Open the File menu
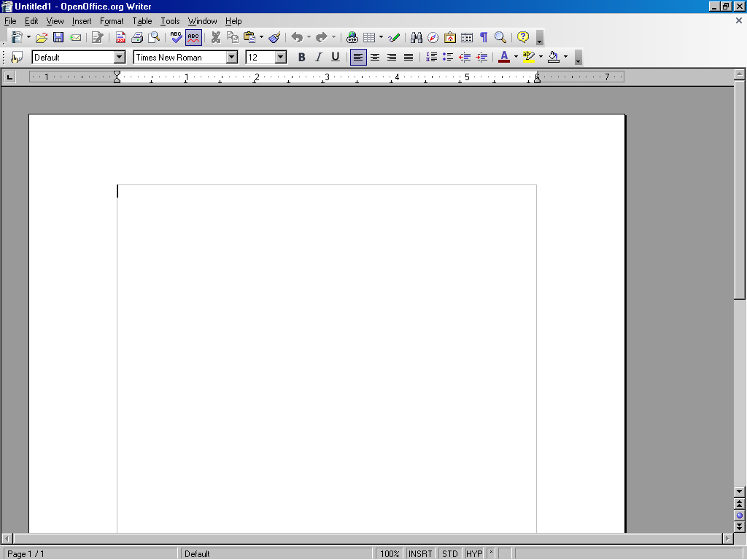This screenshot has width=747, height=560. pos(10,21)
